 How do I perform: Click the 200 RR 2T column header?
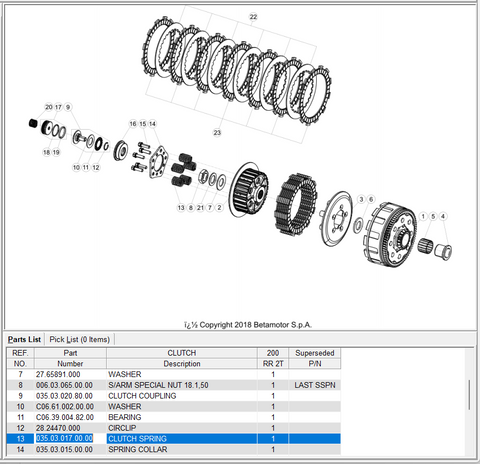273,358
